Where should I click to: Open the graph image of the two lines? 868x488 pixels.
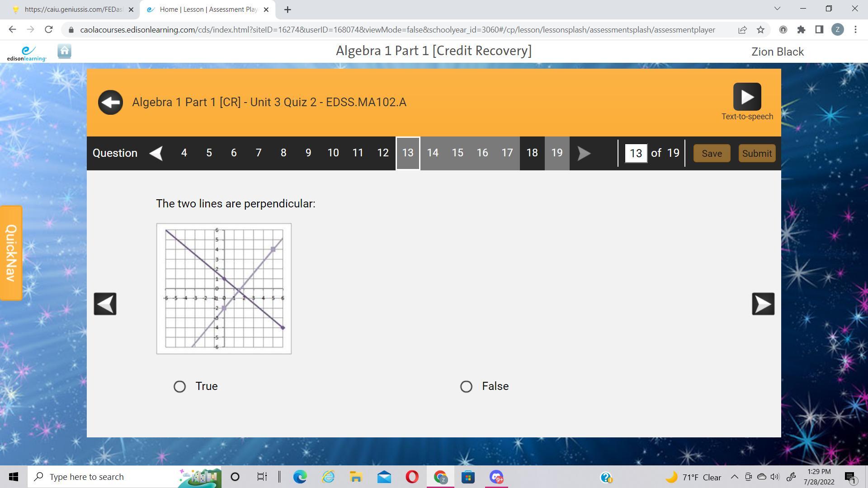pyautogui.click(x=224, y=288)
